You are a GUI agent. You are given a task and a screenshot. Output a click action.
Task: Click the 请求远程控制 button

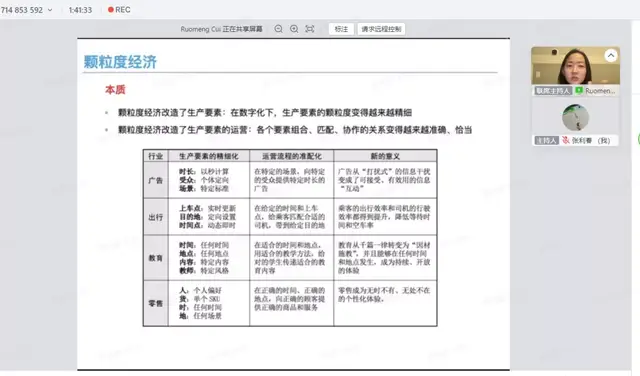[x=381, y=29]
